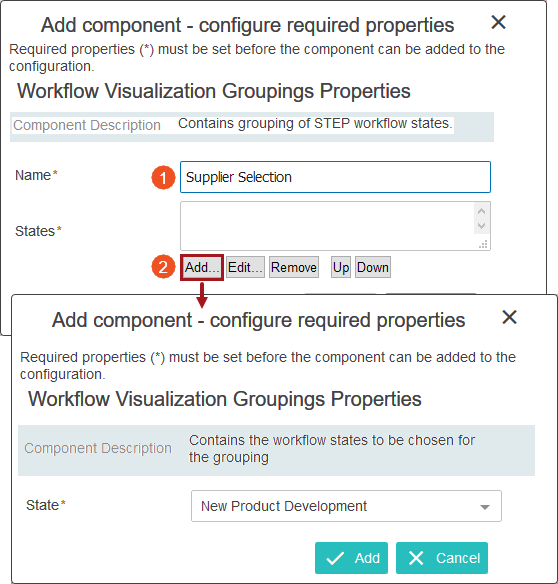
Task: Move state Down in the list
Action: tap(373, 267)
